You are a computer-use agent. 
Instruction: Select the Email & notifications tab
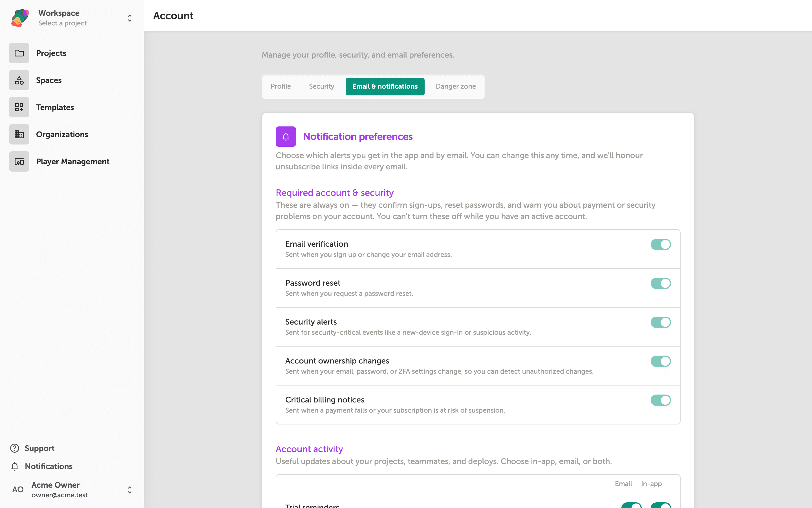(385, 86)
